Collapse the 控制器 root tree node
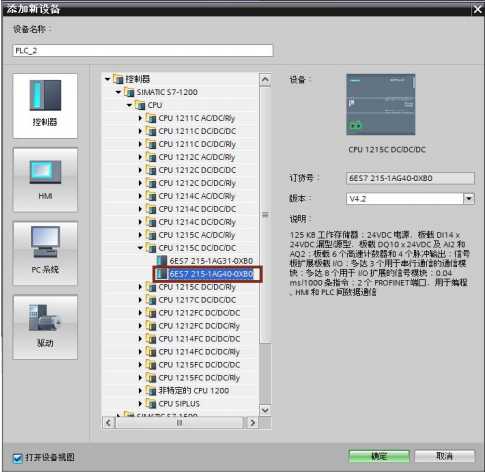This screenshot has width=485, height=472. click(107, 79)
